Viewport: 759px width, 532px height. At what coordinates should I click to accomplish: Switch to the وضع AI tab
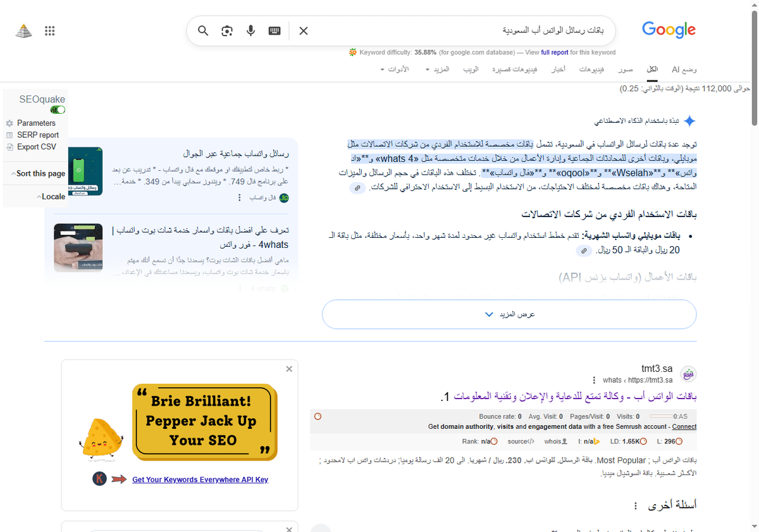[684, 69]
